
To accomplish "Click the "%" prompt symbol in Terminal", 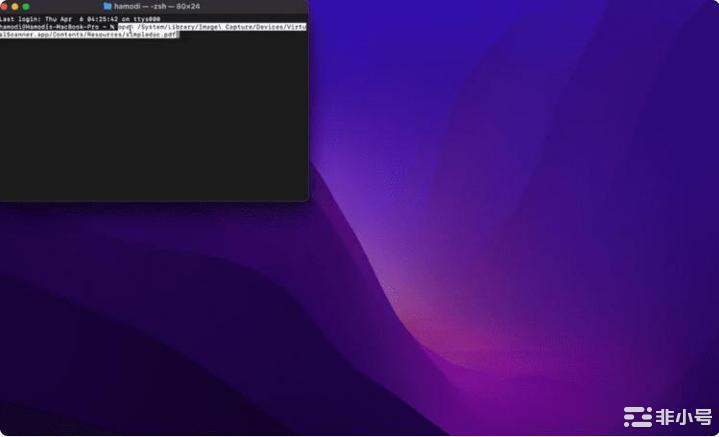I will point(112,26).
